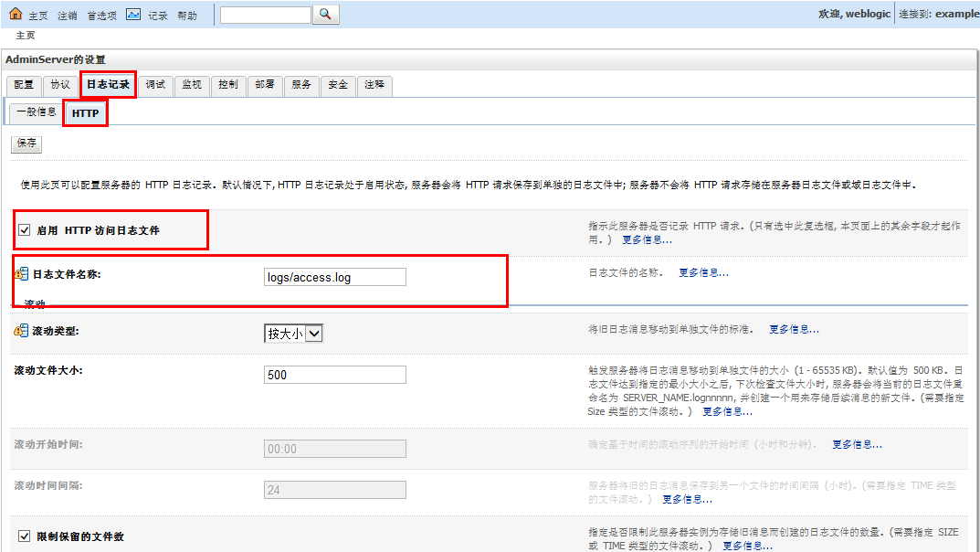This screenshot has height=552, width=980.
Task: Click the restart lock icon beside 日志文件名称
Action: tap(21, 273)
